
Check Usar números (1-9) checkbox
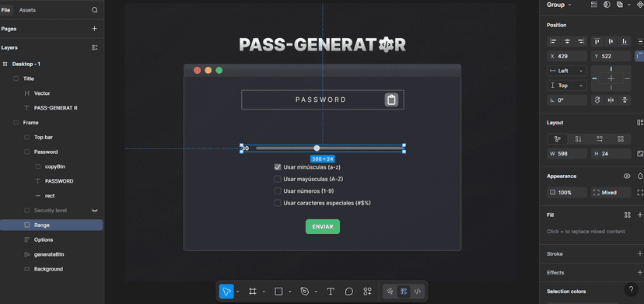pos(278,191)
